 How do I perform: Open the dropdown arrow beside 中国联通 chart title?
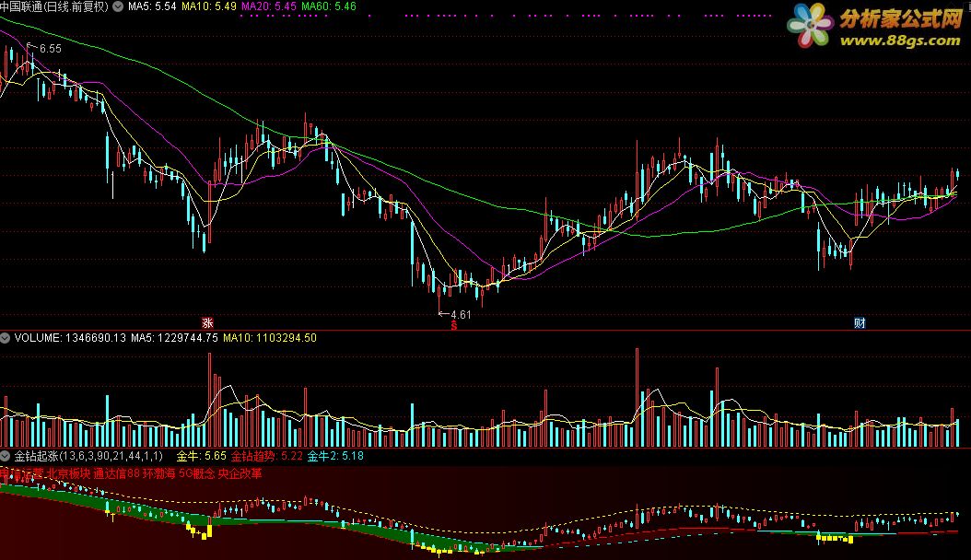click(118, 6)
